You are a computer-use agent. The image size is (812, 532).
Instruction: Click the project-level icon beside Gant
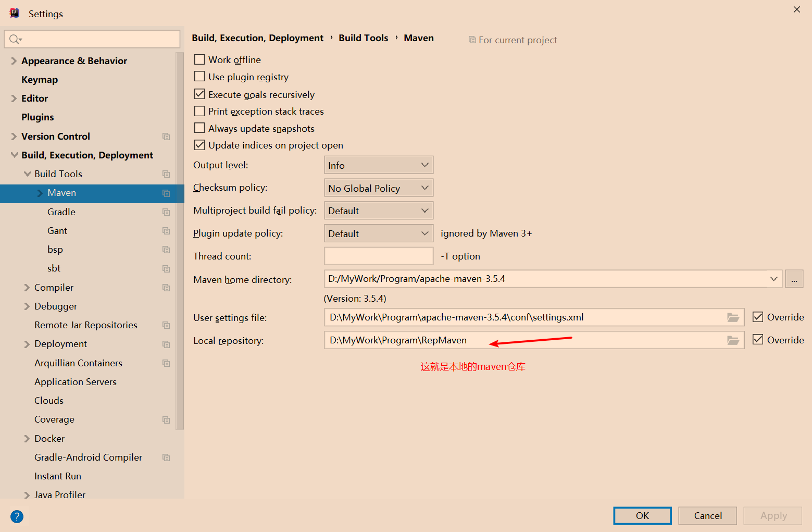pyautogui.click(x=166, y=231)
